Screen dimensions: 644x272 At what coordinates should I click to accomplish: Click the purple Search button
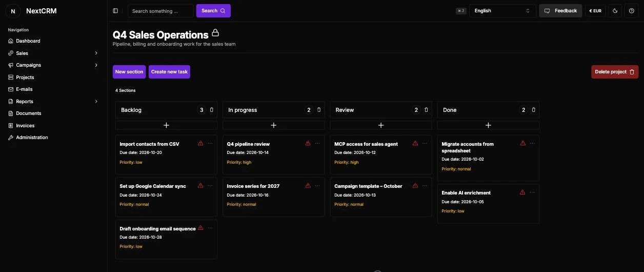(213, 11)
